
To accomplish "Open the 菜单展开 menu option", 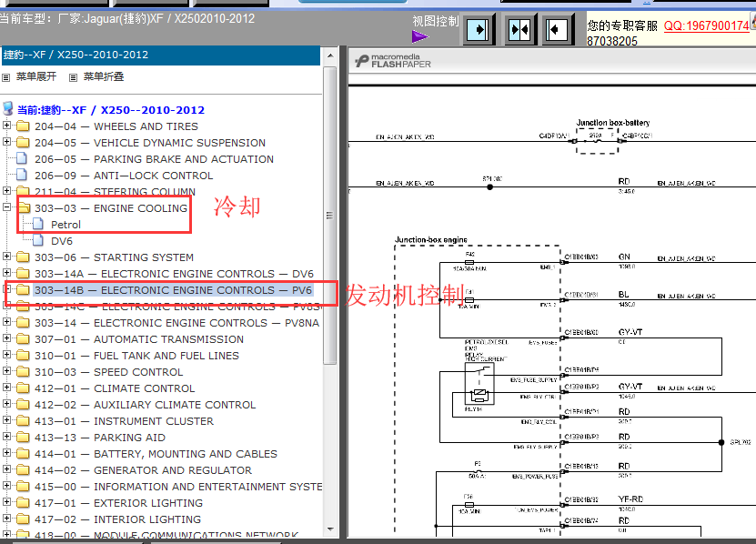I will click(x=36, y=76).
